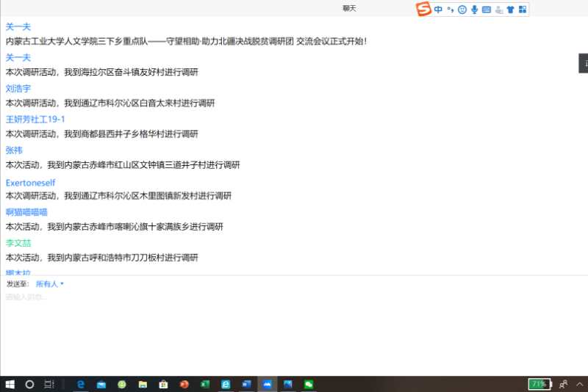The height and width of the screenshot is (392, 588).
Task: Open the Sogou emoji panel
Action: (462, 10)
